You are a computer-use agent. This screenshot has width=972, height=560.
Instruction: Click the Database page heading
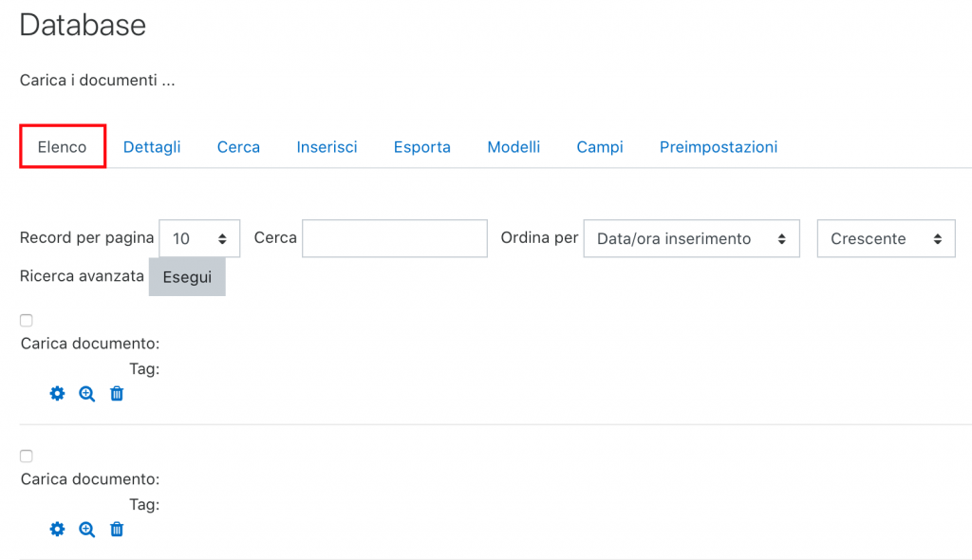click(84, 26)
